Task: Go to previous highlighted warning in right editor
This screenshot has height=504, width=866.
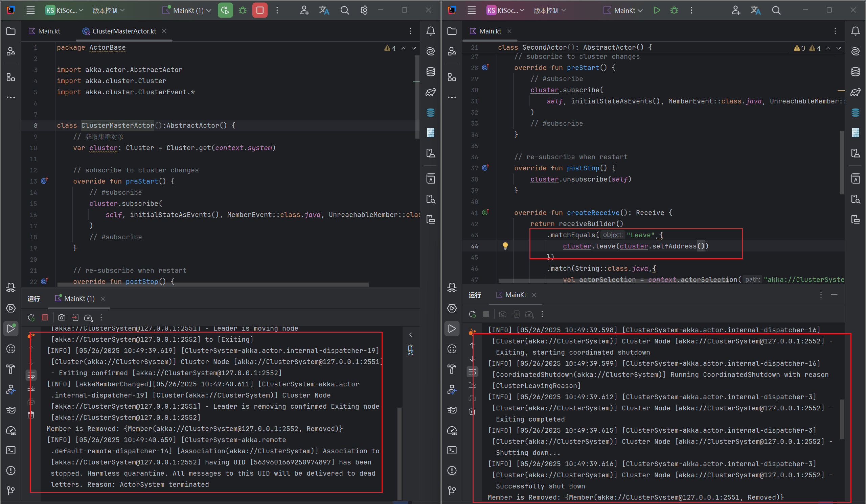Action: [828, 48]
